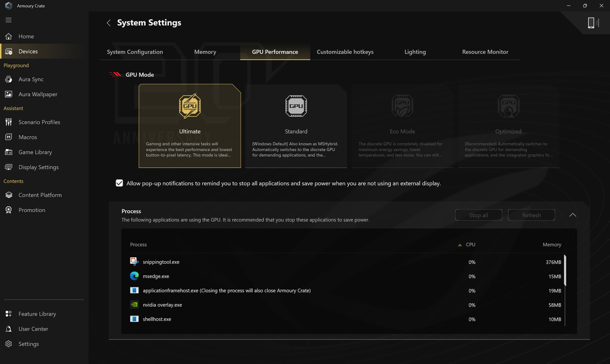Screen dimensions: 610x364
Task: Select the msedge.exe process name
Action: [x=156, y=276]
